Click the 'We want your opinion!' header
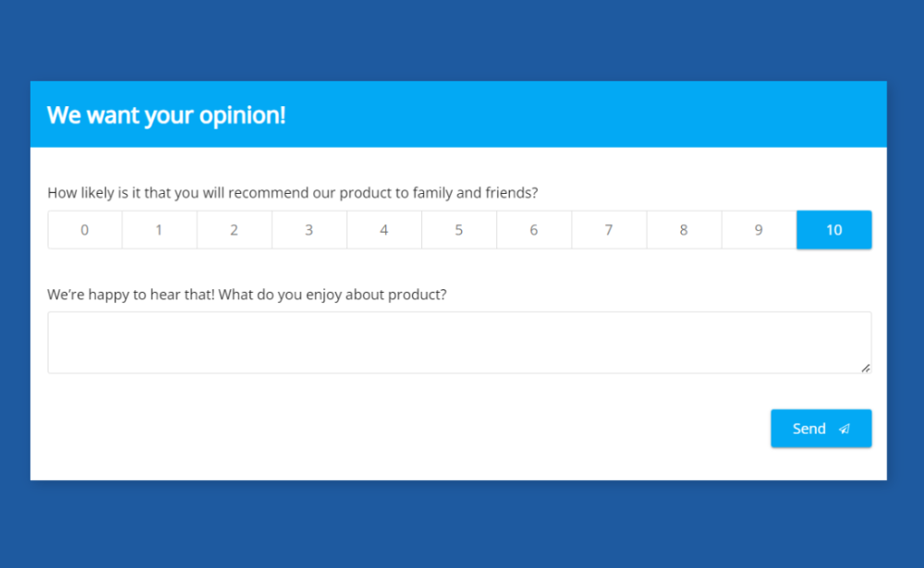 [166, 115]
